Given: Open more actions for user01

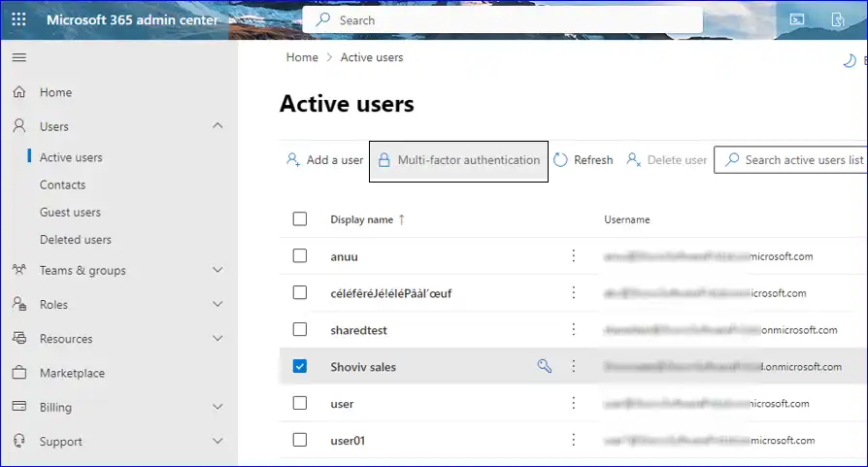Looking at the screenshot, I should click(574, 440).
